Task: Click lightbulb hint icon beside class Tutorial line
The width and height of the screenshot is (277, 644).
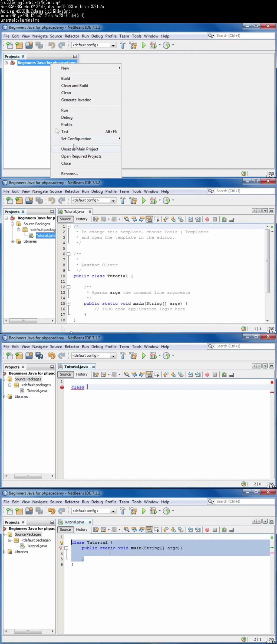Action: (x=62, y=542)
